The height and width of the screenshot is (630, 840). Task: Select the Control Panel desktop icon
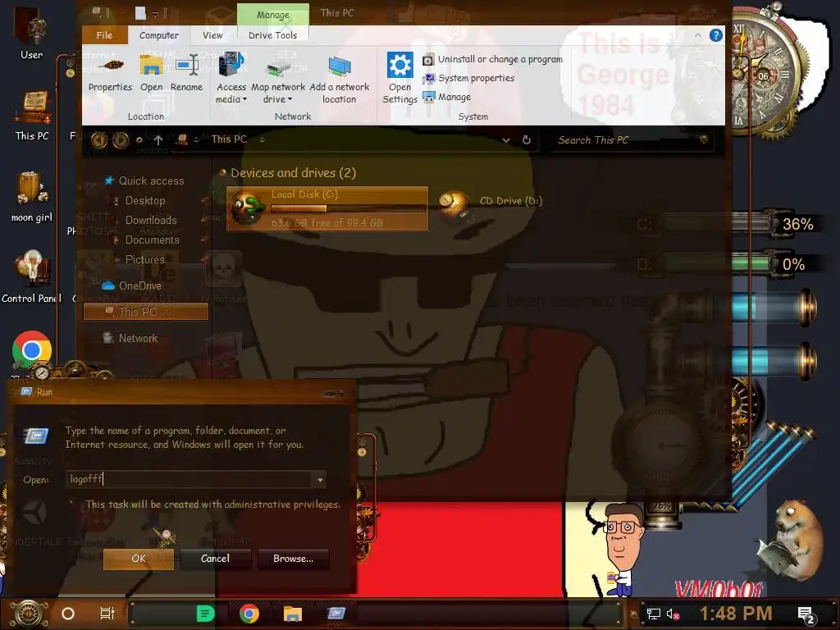[32, 277]
